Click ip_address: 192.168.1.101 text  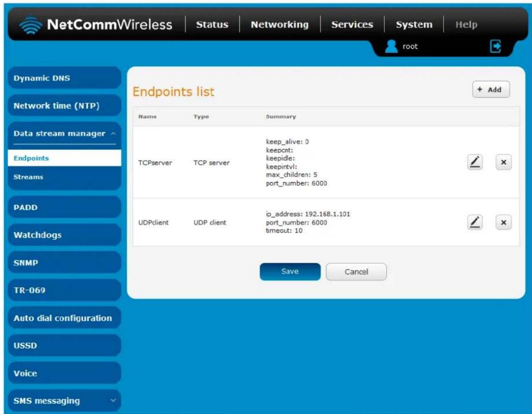[308, 214]
